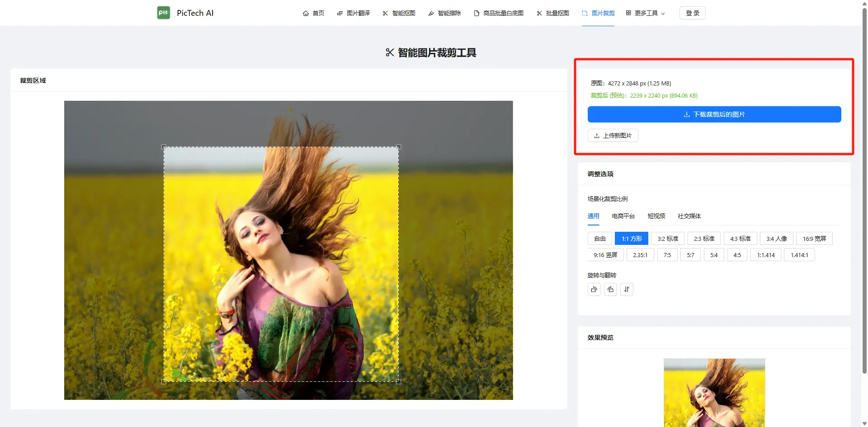Expand the 更多工具 dropdown

point(645,13)
